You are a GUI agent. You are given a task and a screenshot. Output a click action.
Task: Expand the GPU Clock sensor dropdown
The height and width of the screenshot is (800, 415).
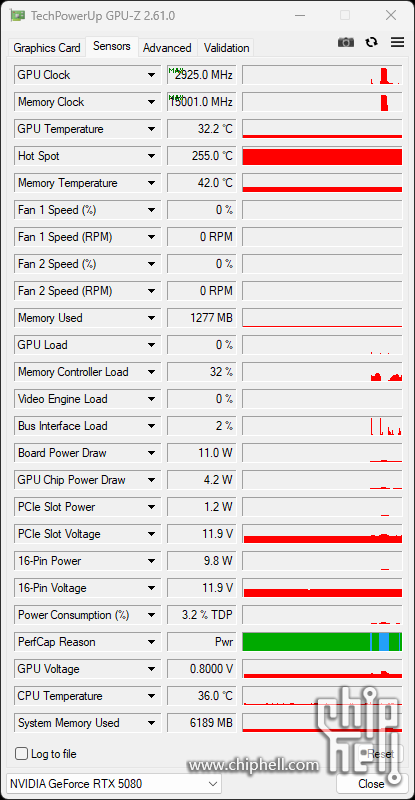click(151, 75)
